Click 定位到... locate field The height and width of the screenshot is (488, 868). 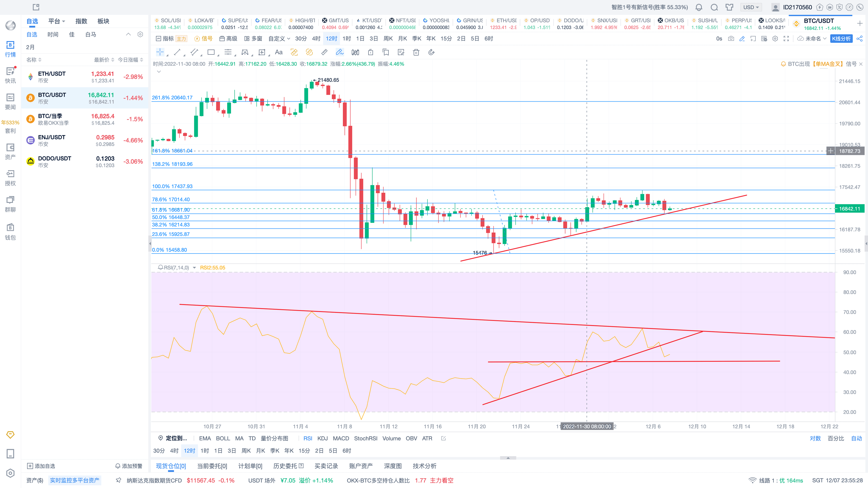pyautogui.click(x=173, y=439)
